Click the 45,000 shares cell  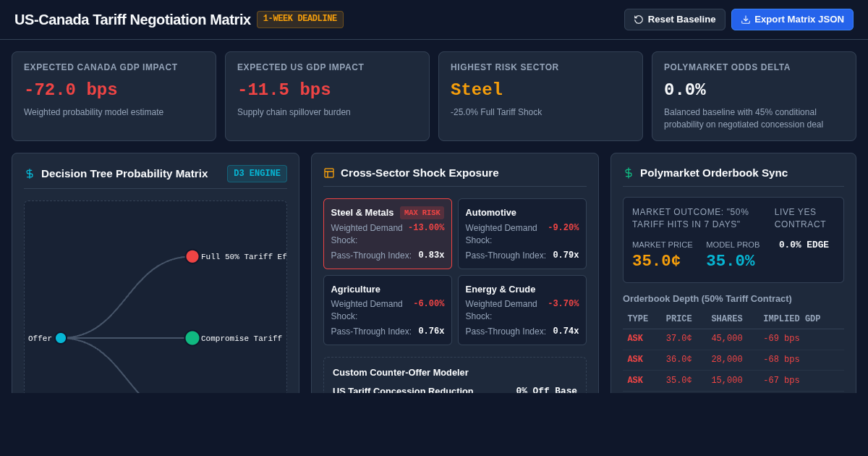point(727,339)
